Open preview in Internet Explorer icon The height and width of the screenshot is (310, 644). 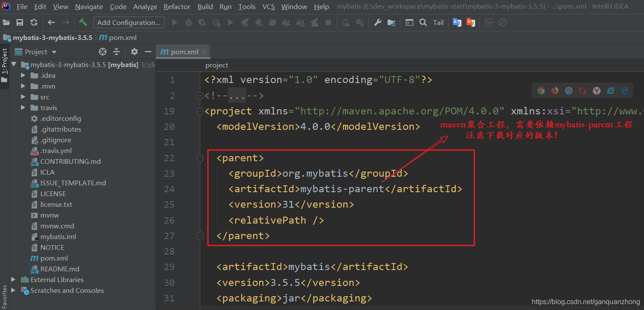(610, 90)
